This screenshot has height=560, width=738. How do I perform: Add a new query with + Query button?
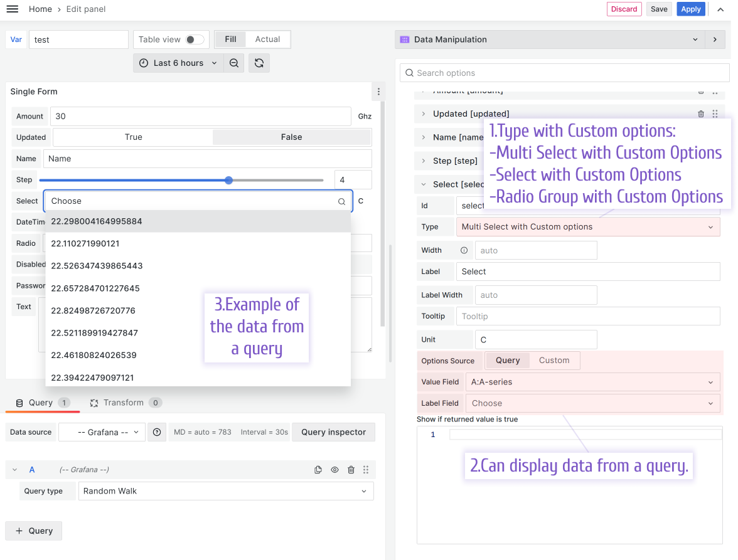coord(33,531)
